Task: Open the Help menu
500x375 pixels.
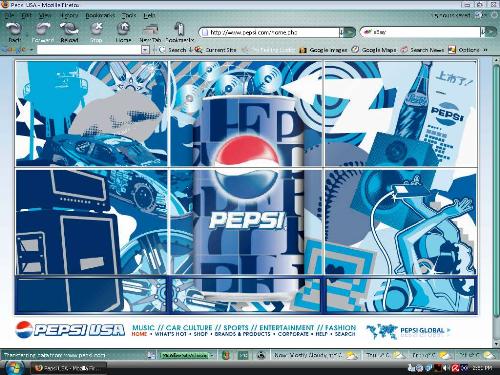Action: tap(149, 15)
